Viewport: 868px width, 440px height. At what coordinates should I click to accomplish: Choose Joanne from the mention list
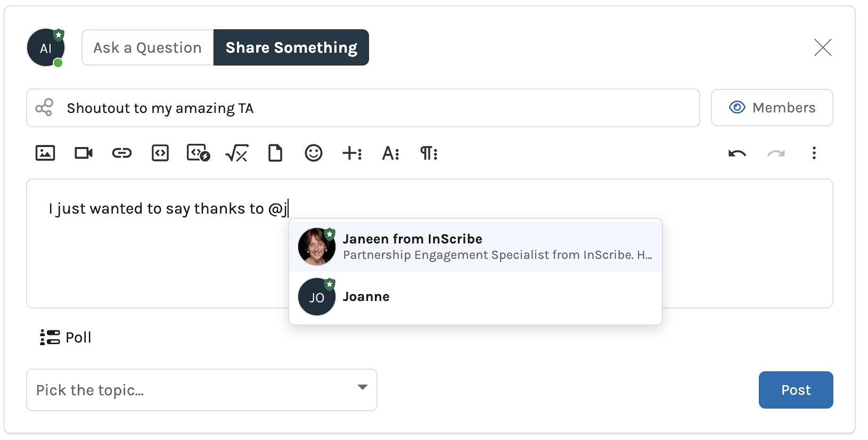[x=476, y=297]
